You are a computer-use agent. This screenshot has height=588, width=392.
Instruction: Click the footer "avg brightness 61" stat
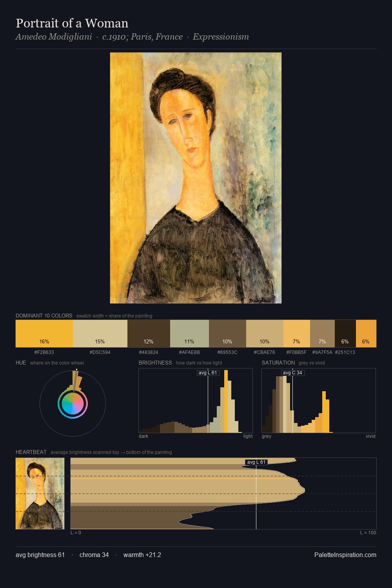coord(40,555)
